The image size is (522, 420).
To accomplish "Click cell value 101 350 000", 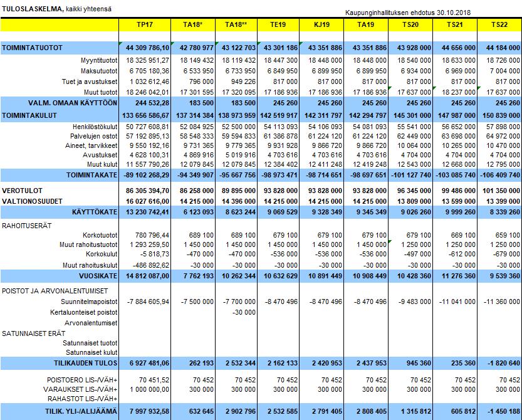I will tap(501, 191).
